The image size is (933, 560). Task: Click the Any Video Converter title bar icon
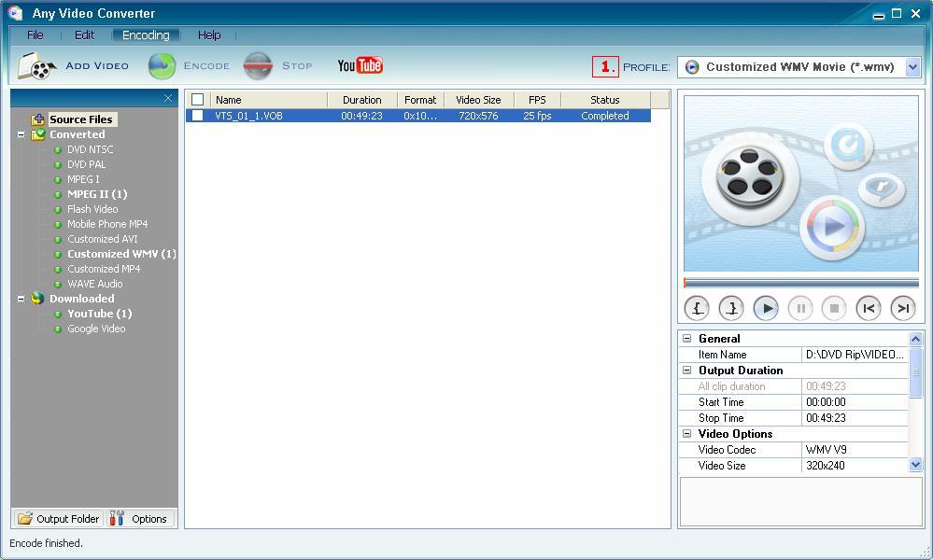tap(16, 13)
